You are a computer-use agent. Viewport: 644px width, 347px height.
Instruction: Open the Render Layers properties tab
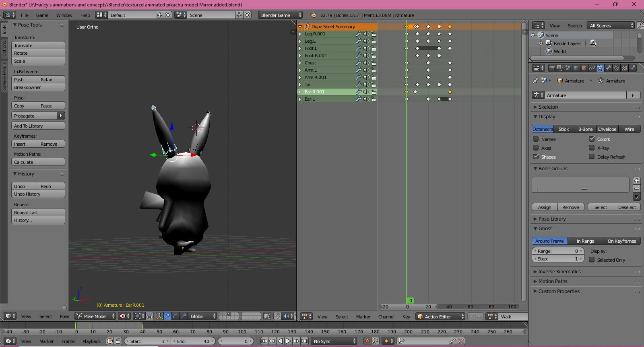pos(560,68)
